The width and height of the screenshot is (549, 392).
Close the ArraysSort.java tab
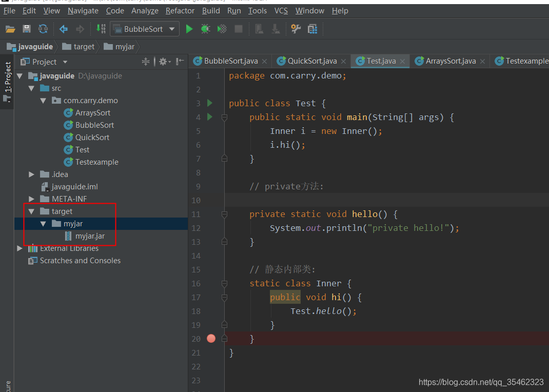(x=482, y=62)
